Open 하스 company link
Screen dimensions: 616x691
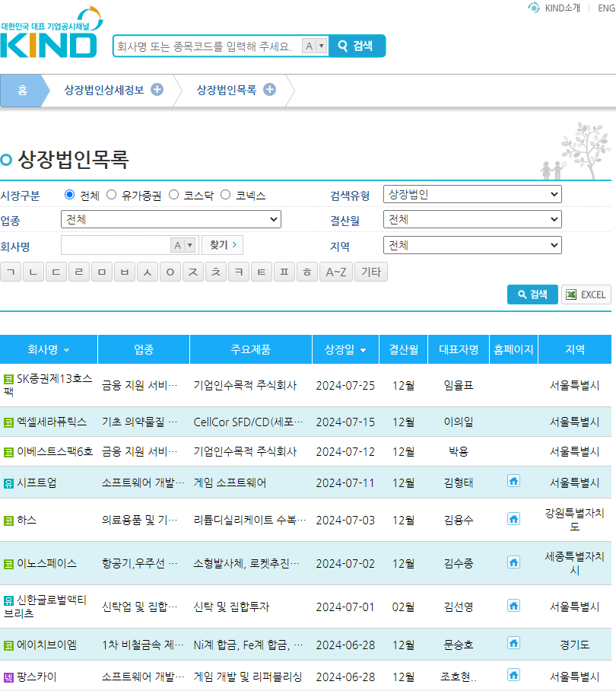27,520
